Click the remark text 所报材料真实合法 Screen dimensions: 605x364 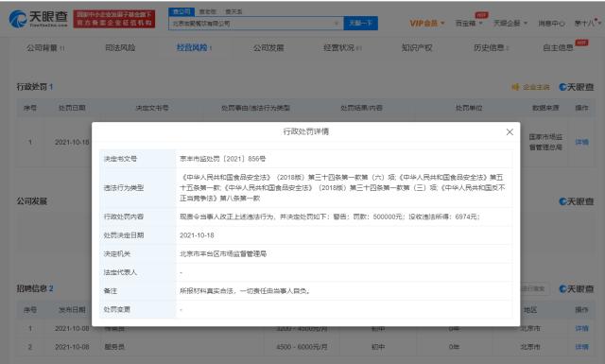[245, 290]
